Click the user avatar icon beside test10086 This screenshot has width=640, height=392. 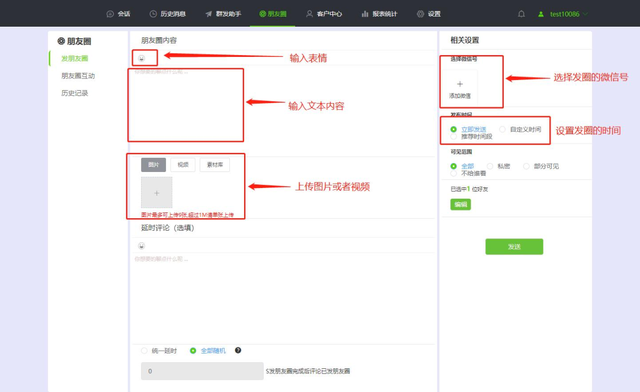point(541,14)
